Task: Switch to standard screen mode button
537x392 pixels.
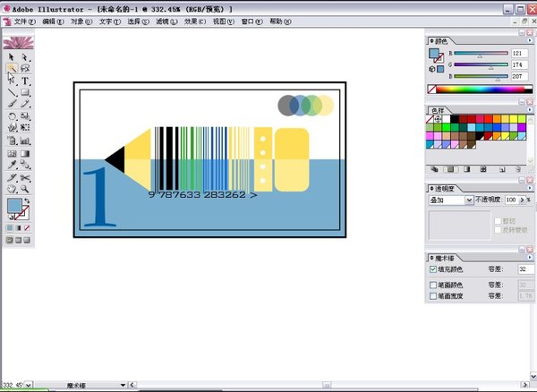Action: point(10,240)
